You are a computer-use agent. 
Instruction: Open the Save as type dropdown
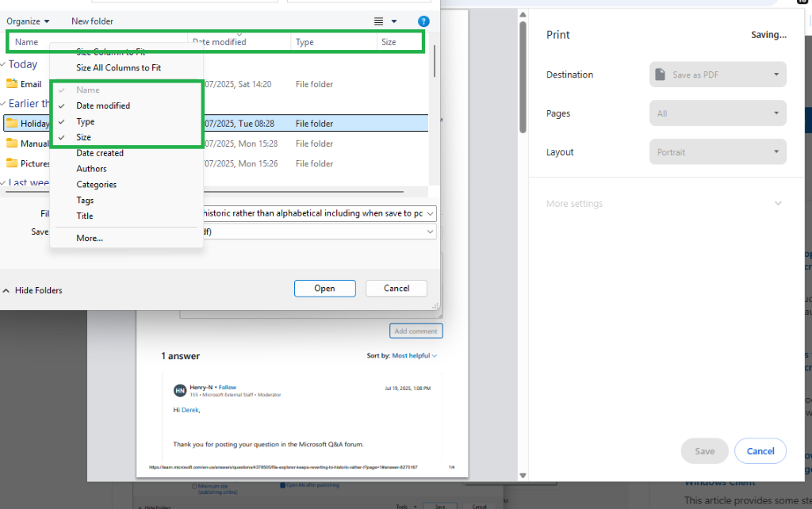(429, 232)
